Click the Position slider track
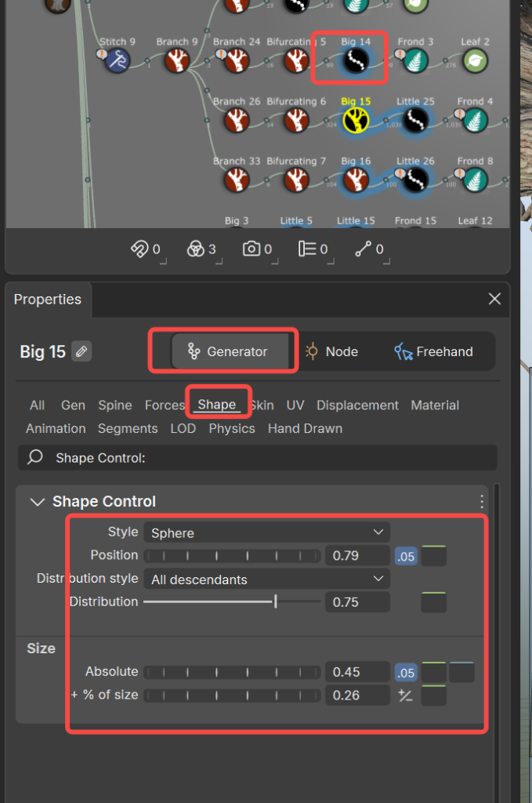Screen dimensions: 532x803 [232, 556]
